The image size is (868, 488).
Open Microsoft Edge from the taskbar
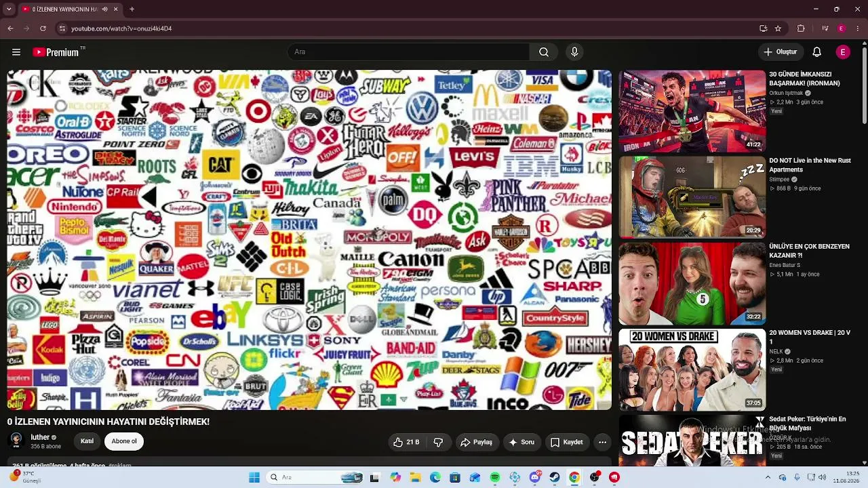point(435,477)
